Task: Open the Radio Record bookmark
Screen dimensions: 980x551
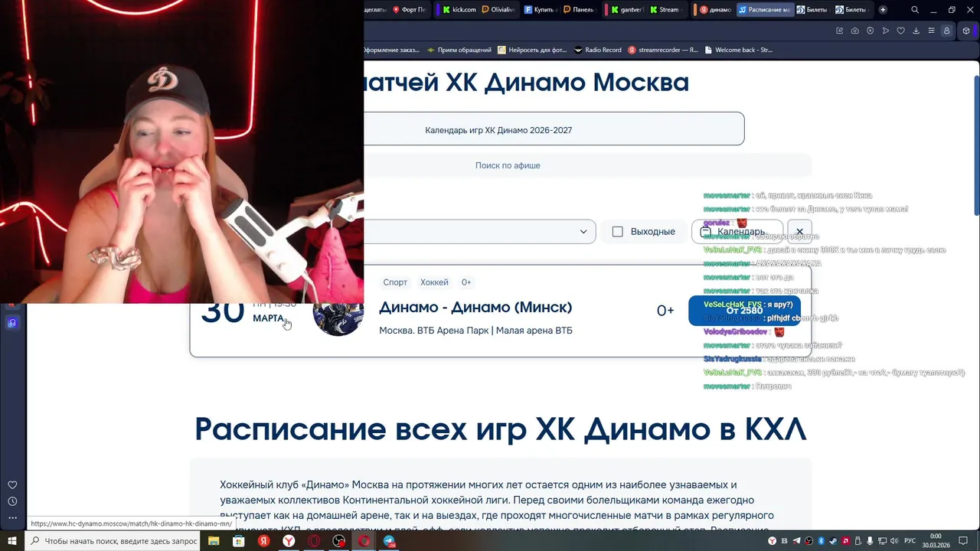Action: [x=597, y=50]
